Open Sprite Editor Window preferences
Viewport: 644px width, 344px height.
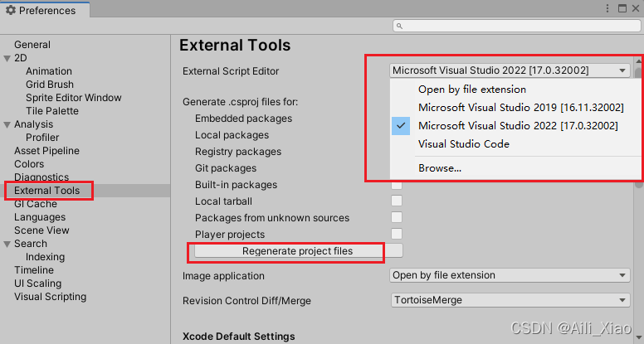74,98
